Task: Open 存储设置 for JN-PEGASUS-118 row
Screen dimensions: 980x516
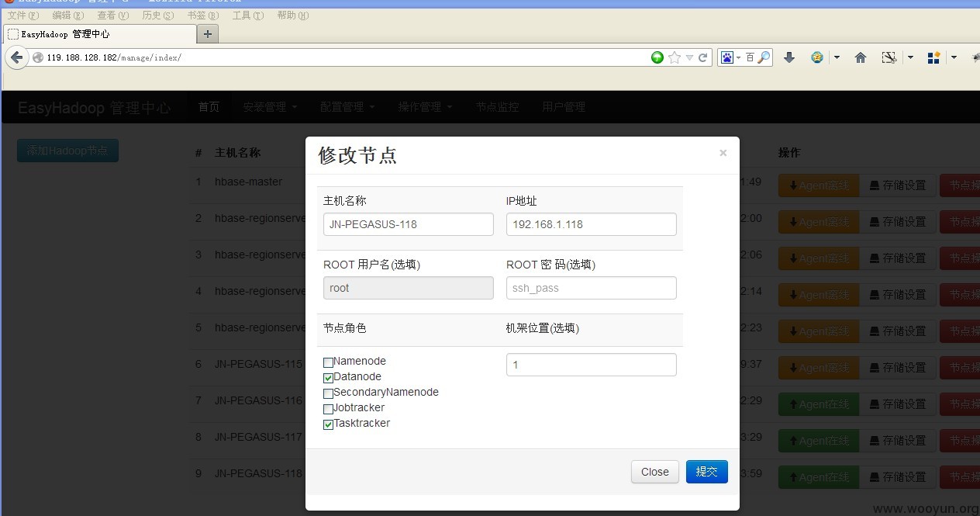Action: click(898, 477)
